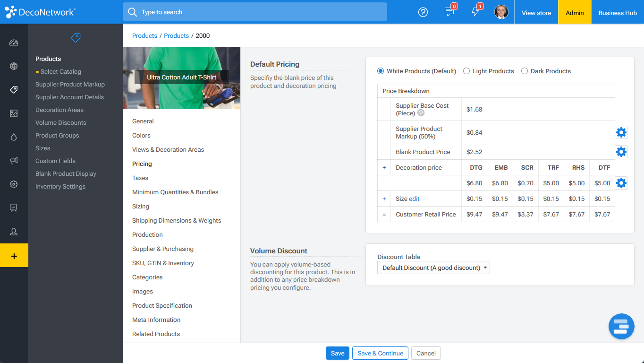Open the settings cog sidebar icon
Screen dimensions: 644x363
pos(14,184)
